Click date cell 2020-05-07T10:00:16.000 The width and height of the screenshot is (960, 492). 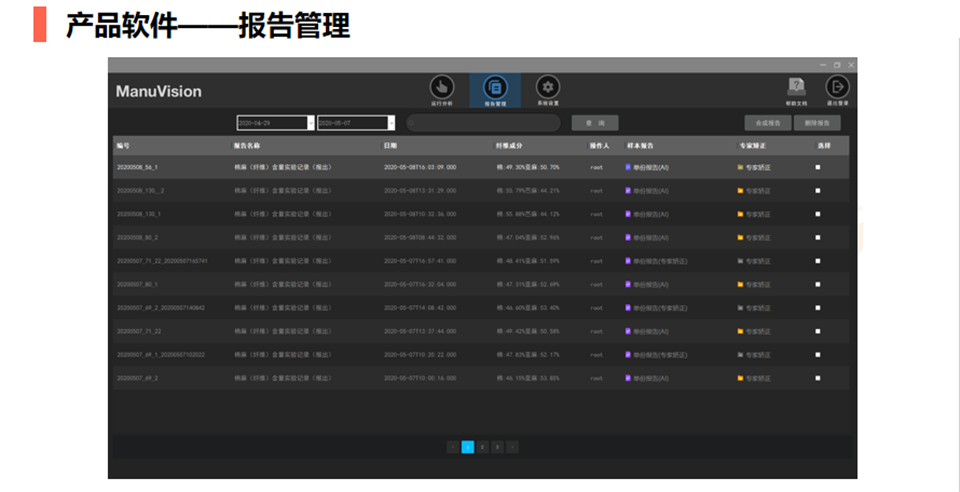click(420, 378)
